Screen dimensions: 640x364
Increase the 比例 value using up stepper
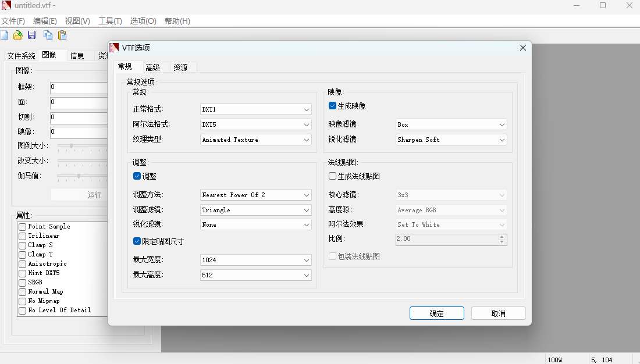502,237
